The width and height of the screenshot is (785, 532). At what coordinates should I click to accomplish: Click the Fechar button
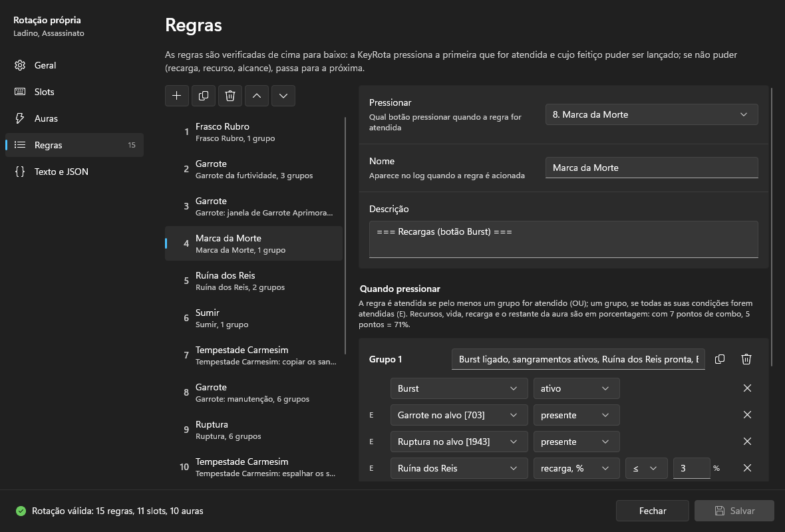(653, 511)
